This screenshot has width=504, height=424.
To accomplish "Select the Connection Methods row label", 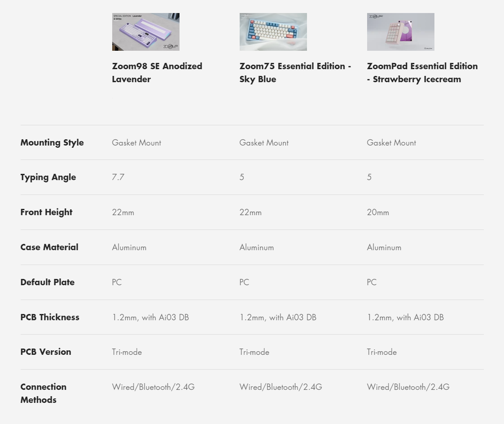I will 44,393.
